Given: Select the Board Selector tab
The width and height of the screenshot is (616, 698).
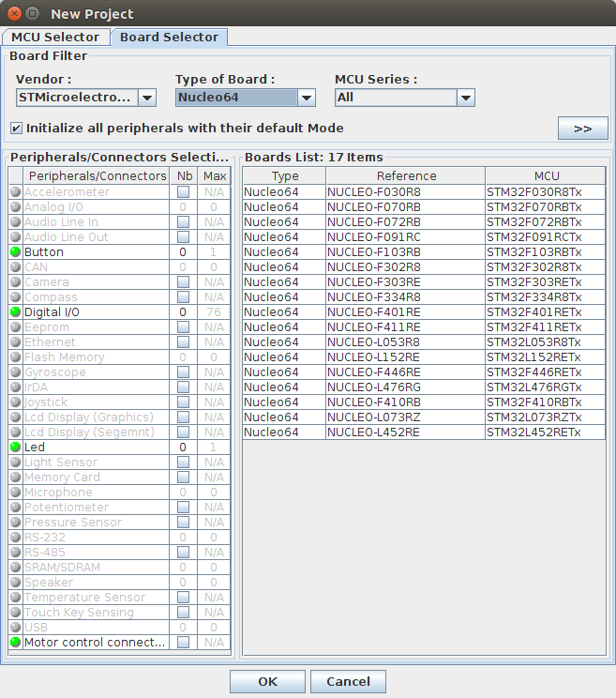Looking at the screenshot, I should [169, 38].
